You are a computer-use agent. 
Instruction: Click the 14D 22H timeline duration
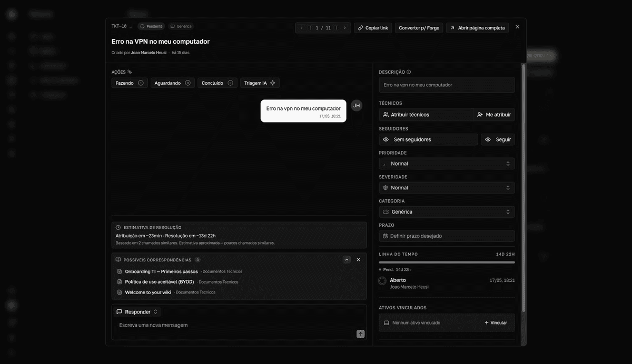click(x=505, y=255)
